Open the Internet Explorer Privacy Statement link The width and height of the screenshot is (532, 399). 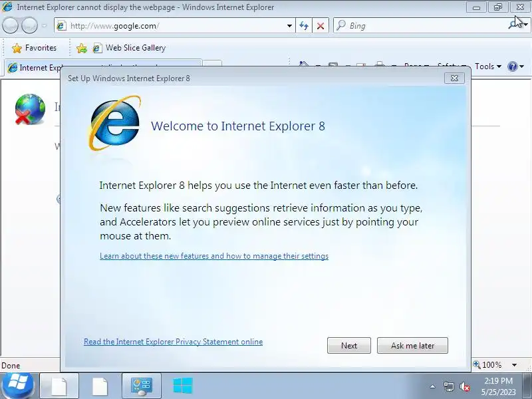point(173,342)
